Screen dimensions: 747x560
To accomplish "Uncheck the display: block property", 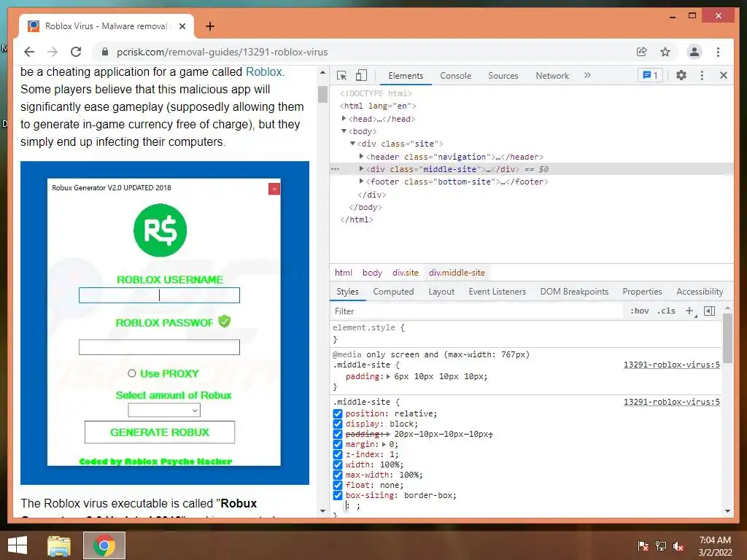I will [x=338, y=424].
